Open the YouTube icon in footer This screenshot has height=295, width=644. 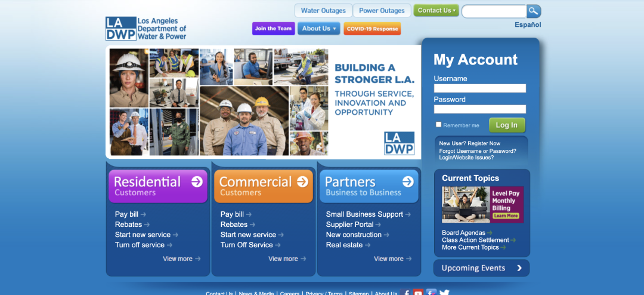pos(418,293)
